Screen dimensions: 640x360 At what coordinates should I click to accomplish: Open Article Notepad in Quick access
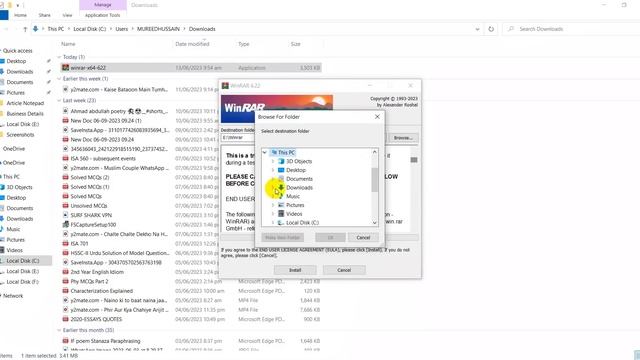tap(25, 103)
